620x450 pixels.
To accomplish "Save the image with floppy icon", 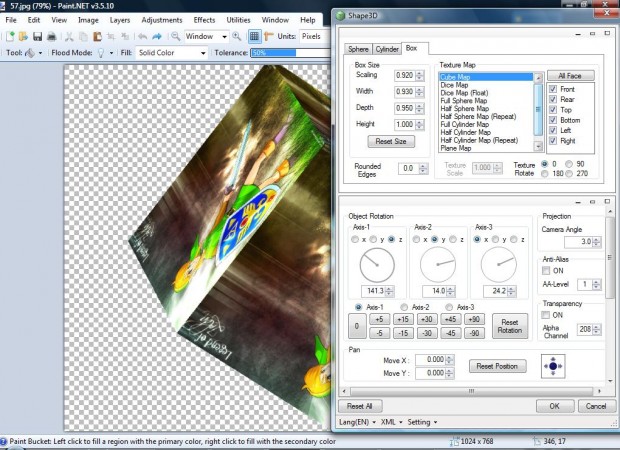I will (37, 36).
